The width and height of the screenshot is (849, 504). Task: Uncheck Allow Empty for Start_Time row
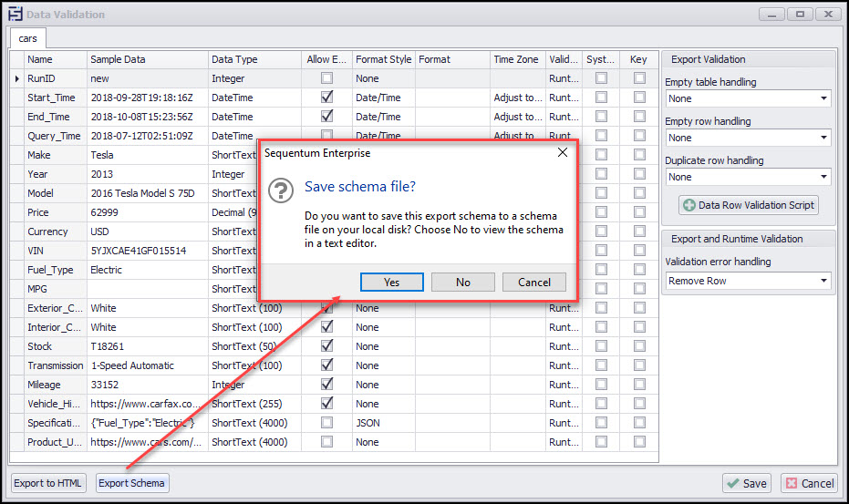[x=326, y=98]
